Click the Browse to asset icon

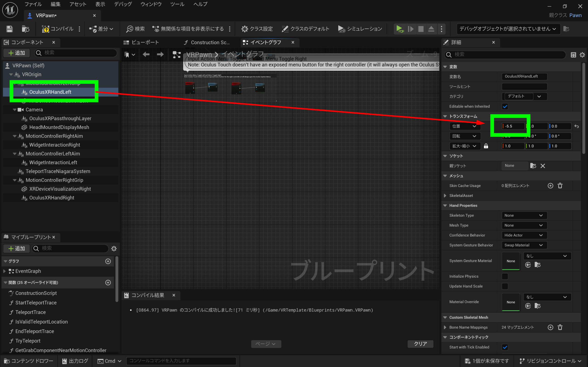point(25,29)
